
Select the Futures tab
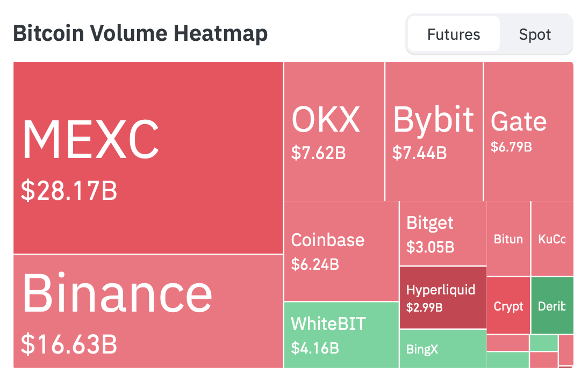click(x=453, y=34)
